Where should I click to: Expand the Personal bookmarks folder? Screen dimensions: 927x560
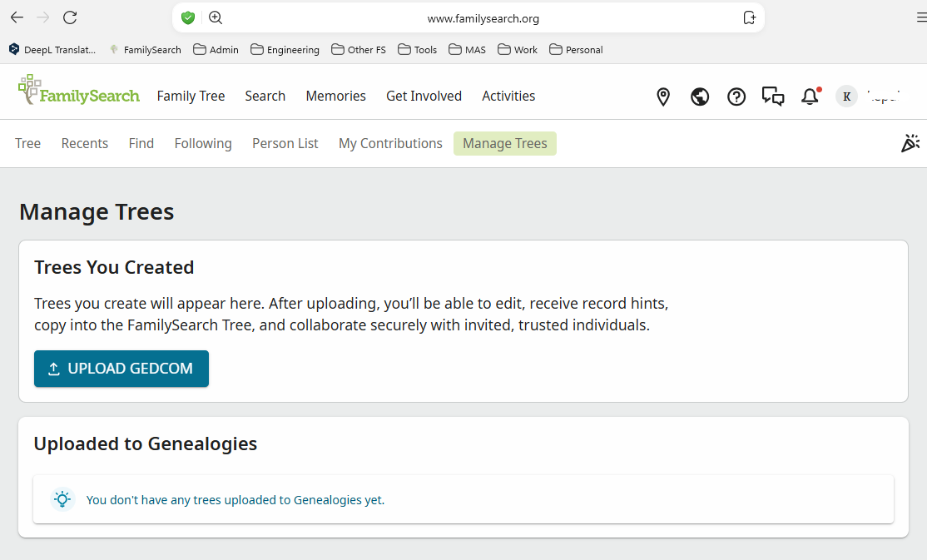(x=576, y=50)
